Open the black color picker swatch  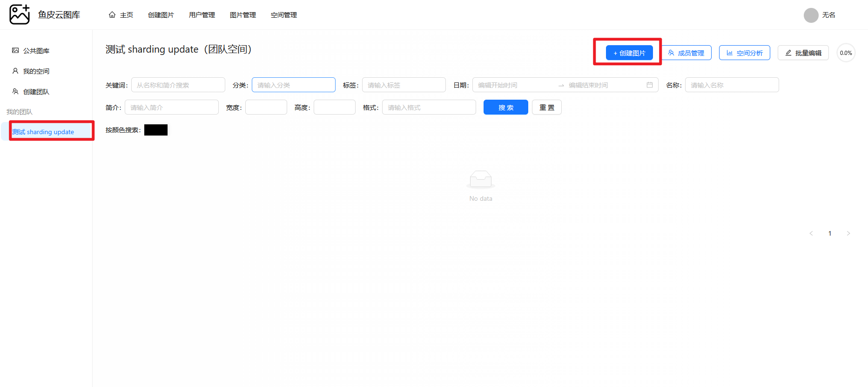[156, 130]
